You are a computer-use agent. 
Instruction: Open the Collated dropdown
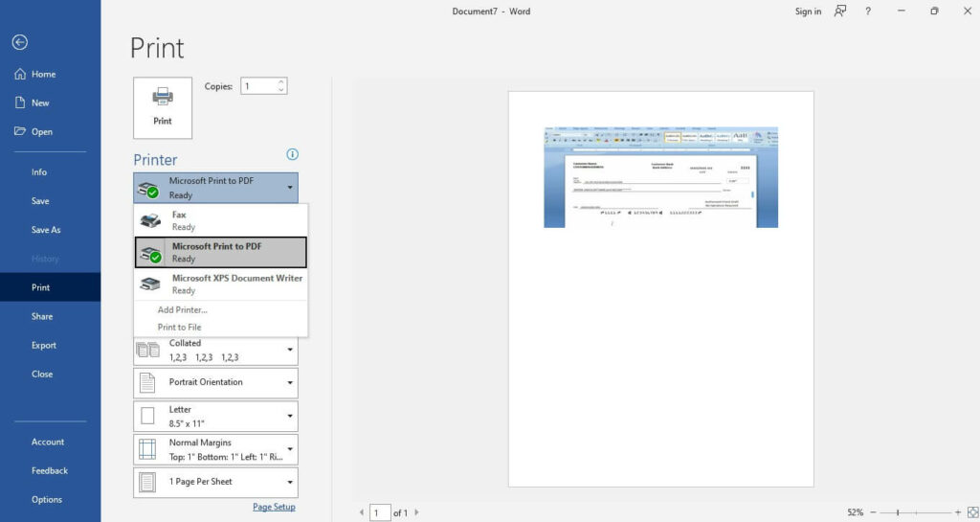click(215, 351)
